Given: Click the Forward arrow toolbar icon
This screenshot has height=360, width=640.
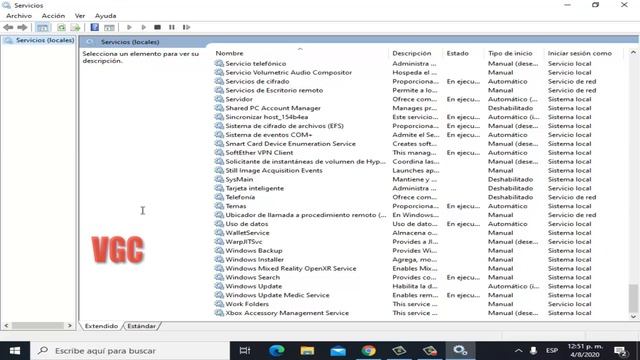Looking at the screenshot, I should tap(22, 27).
